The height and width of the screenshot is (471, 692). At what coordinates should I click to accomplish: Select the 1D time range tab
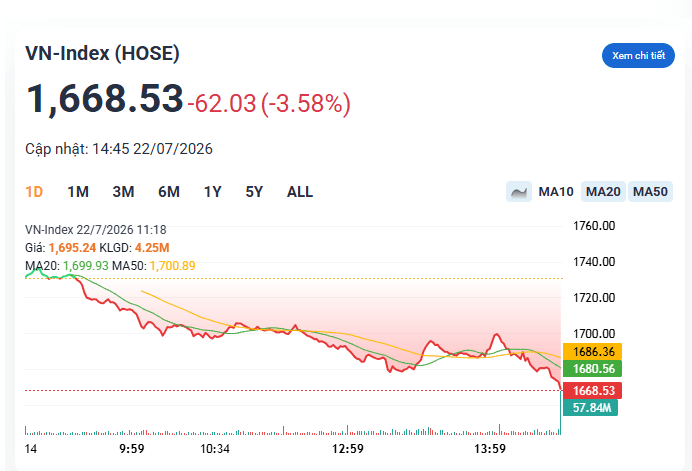pyautogui.click(x=34, y=192)
